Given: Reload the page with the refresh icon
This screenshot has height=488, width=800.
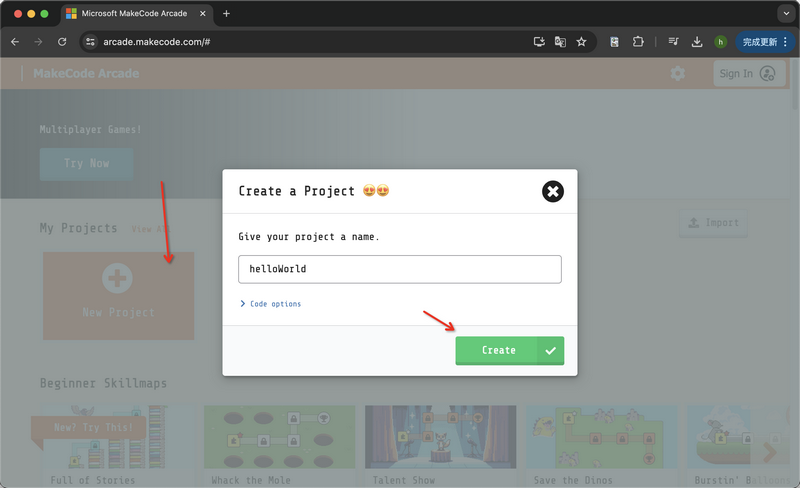Looking at the screenshot, I should (x=62, y=42).
